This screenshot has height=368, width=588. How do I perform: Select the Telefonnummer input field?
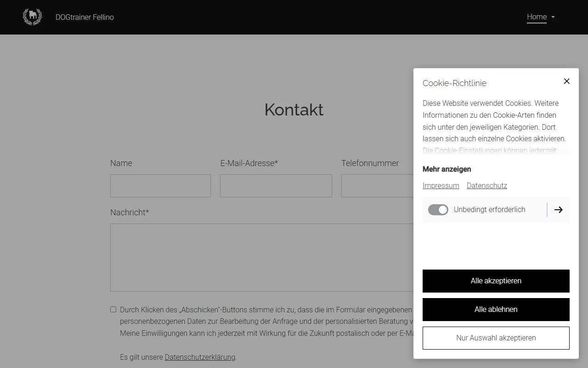(x=377, y=186)
